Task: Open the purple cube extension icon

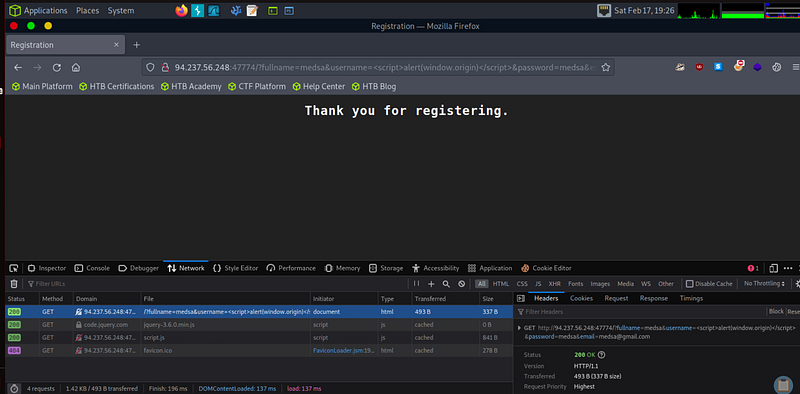Action: (757, 67)
